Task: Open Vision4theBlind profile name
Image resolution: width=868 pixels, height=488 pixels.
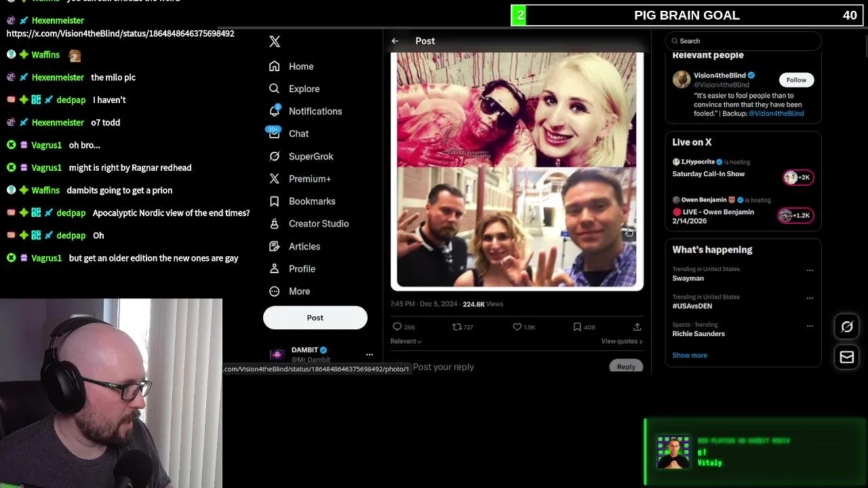Action: pyautogui.click(x=719, y=75)
